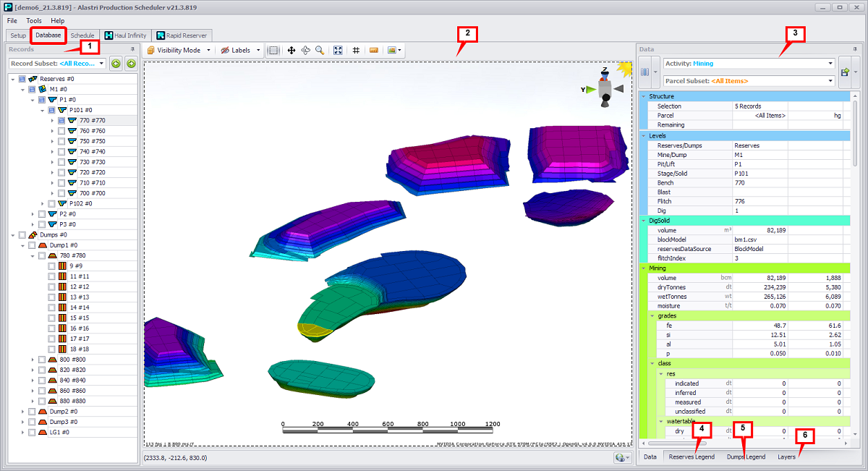The height and width of the screenshot is (471, 868).
Task: Open the File menu
Action: tap(12, 21)
